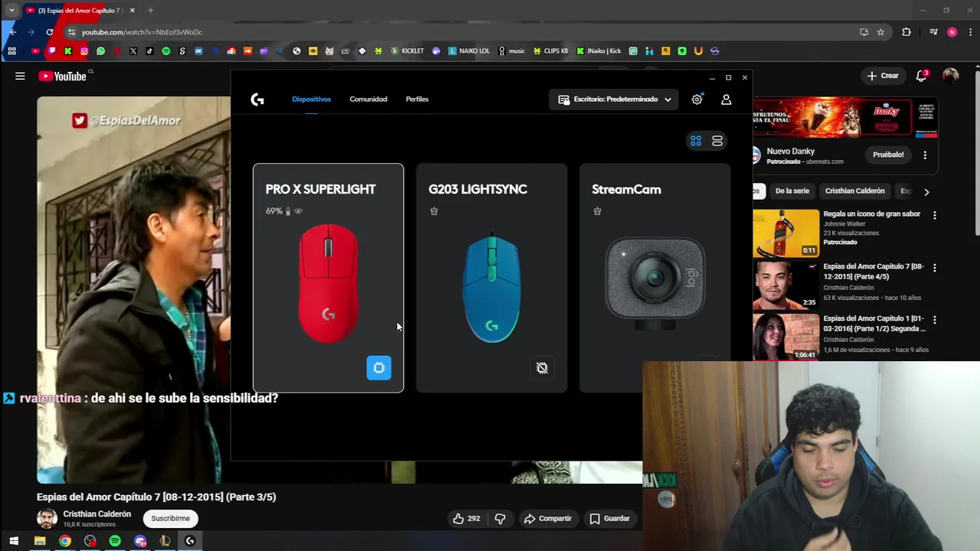The image size is (980, 551).
Task: Click G203 onboard memory disabled icon
Action: (542, 368)
